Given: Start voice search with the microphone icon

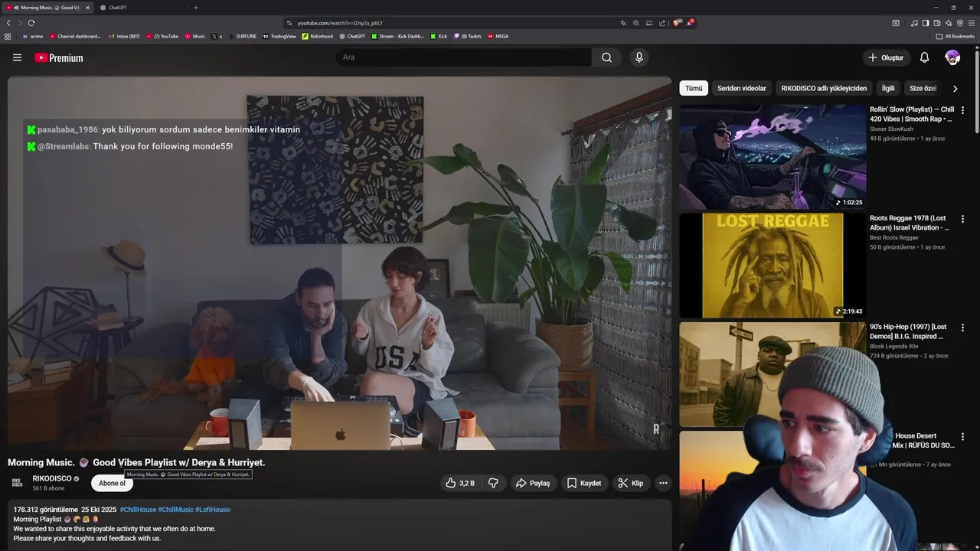Looking at the screenshot, I should click(x=639, y=57).
